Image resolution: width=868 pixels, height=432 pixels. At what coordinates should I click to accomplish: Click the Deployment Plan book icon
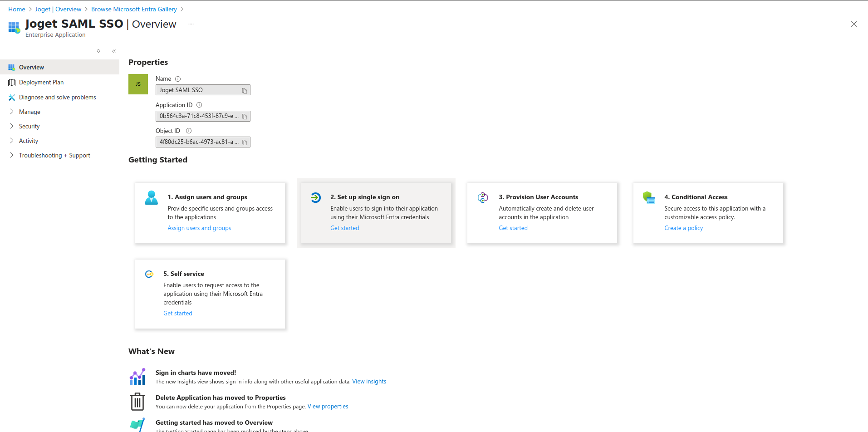click(x=12, y=82)
